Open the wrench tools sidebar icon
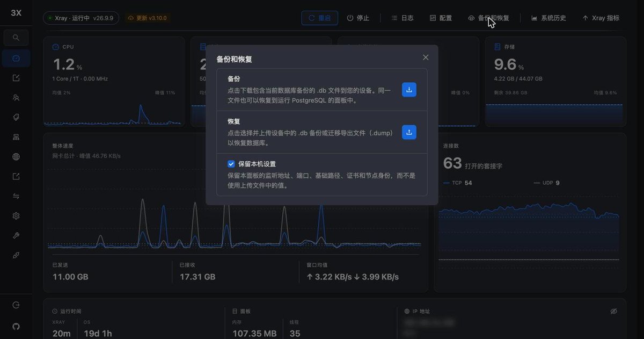Viewport: 644px width, 339px height. 16,236
